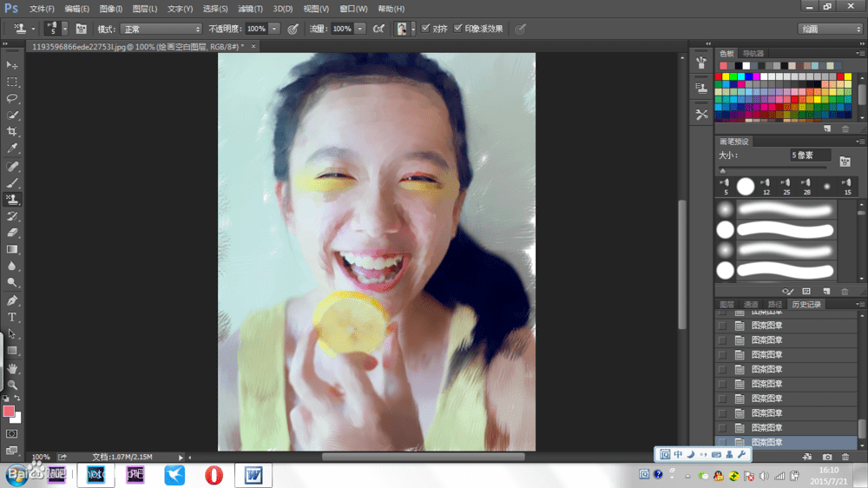
Task: Select the Healing Brush tool
Action: click(11, 166)
